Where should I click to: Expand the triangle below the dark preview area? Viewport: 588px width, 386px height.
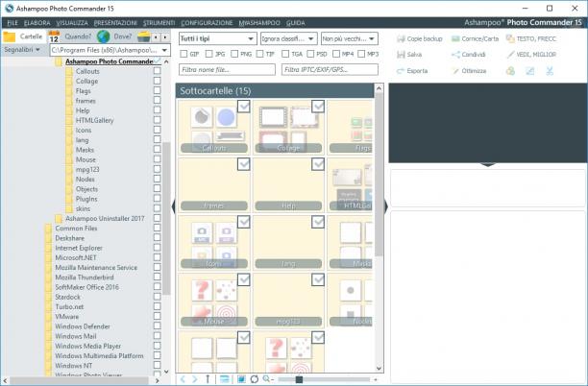487,164
